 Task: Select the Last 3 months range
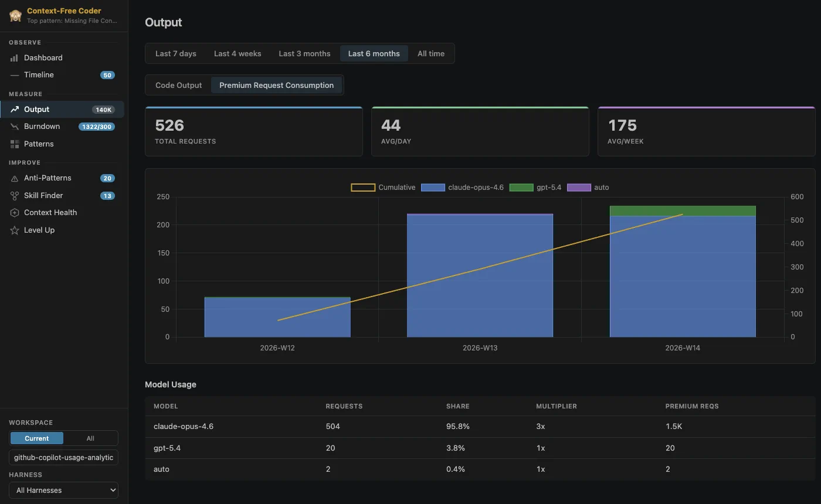coord(304,53)
